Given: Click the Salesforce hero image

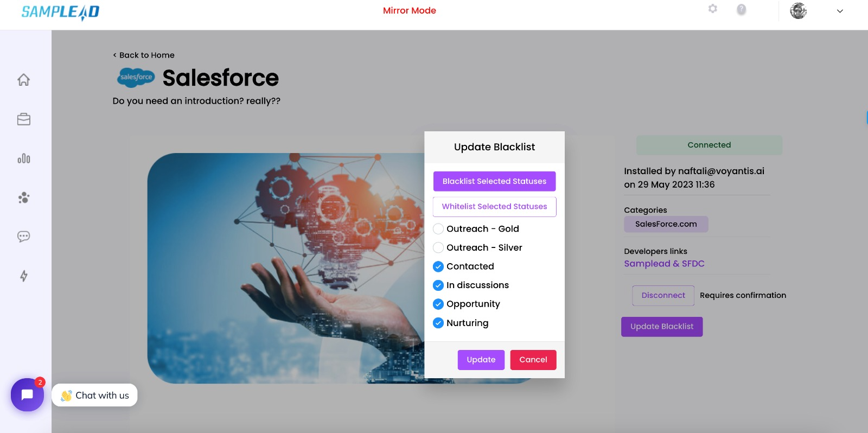Looking at the screenshot, I should 286,268.
